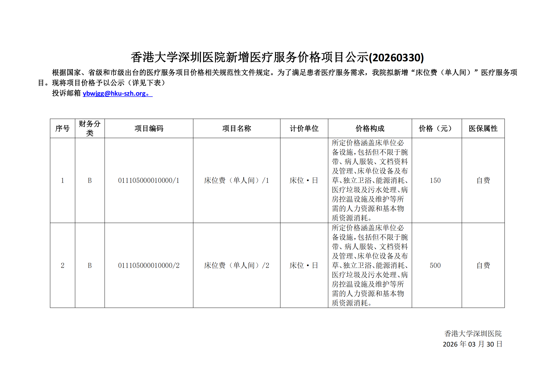Screen dimensions: 555x392
Task: Select the 医保属性 header cell
Action: click(483, 129)
